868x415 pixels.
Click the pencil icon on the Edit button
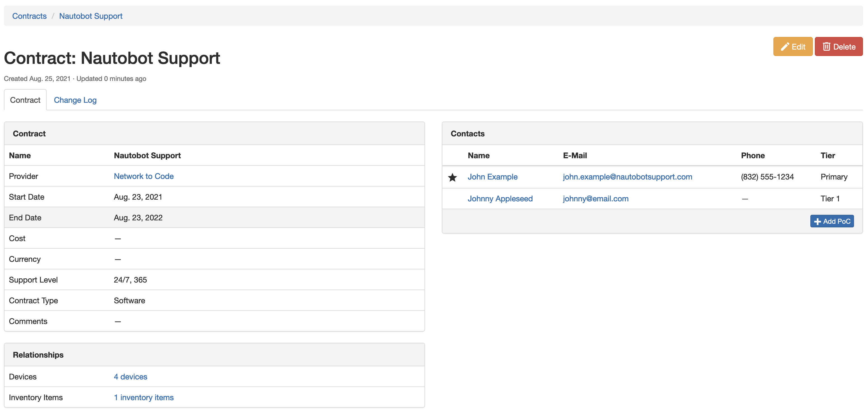click(x=785, y=47)
